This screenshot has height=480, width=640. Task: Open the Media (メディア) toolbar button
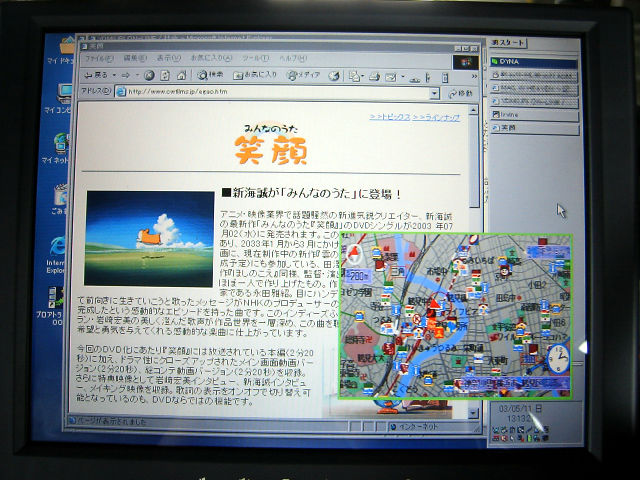[304, 75]
